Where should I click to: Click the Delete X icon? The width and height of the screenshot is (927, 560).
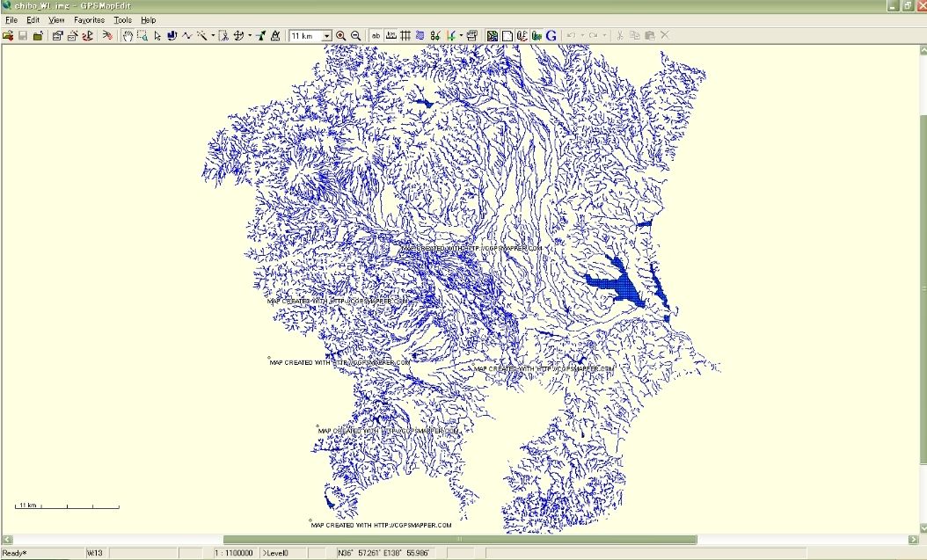(665, 35)
